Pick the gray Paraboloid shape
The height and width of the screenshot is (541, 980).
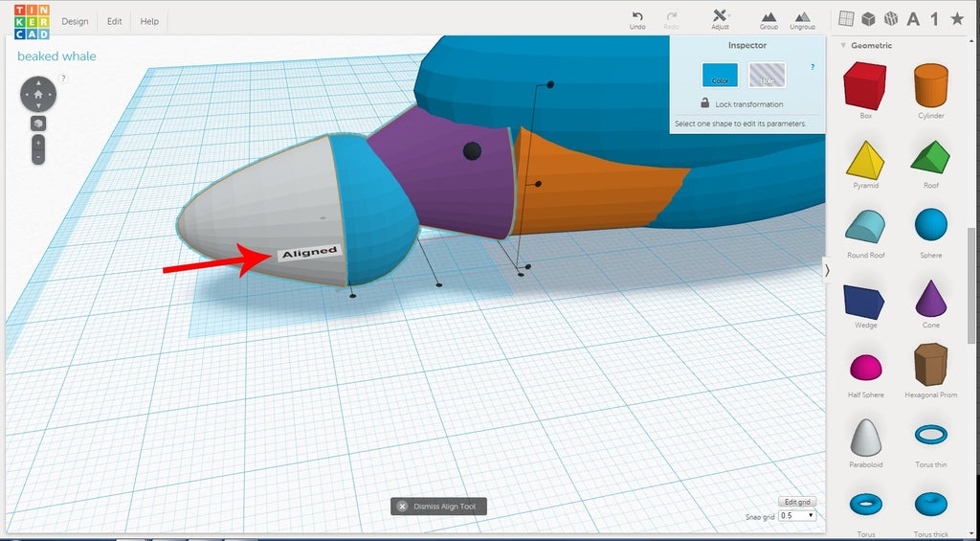pos(865,438)
